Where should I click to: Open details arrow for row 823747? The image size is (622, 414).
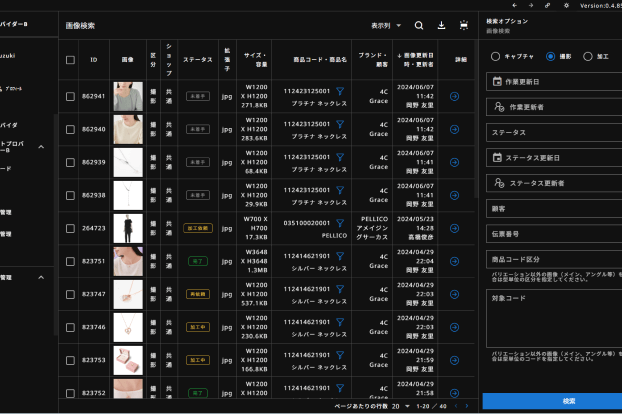[x=455, y=294]
